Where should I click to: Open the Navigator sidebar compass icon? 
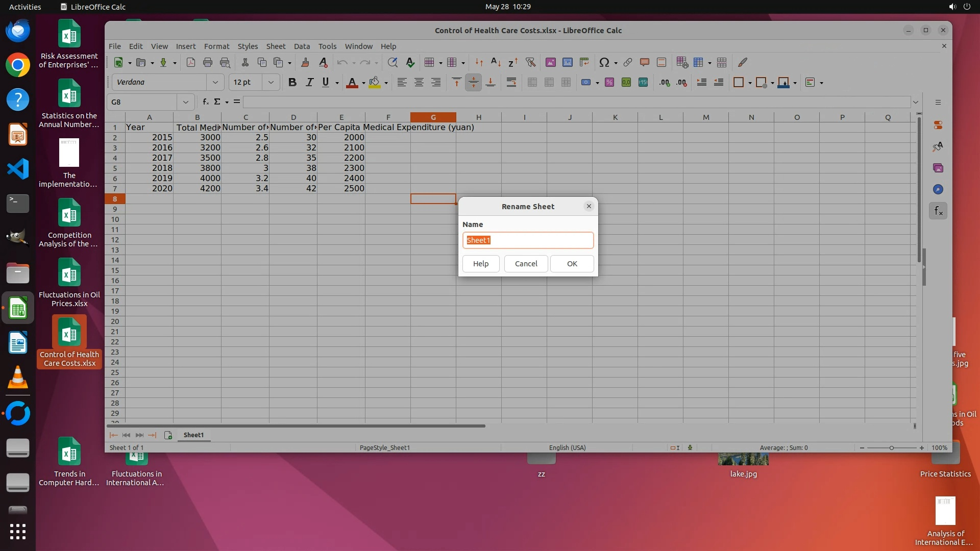pyautogui.click(x=938, y=189)
